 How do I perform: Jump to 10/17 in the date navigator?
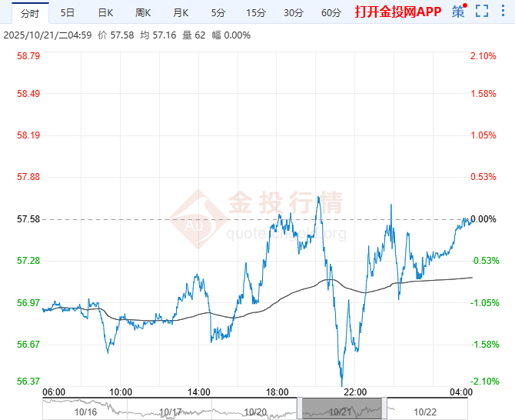[x=171, y=412]
